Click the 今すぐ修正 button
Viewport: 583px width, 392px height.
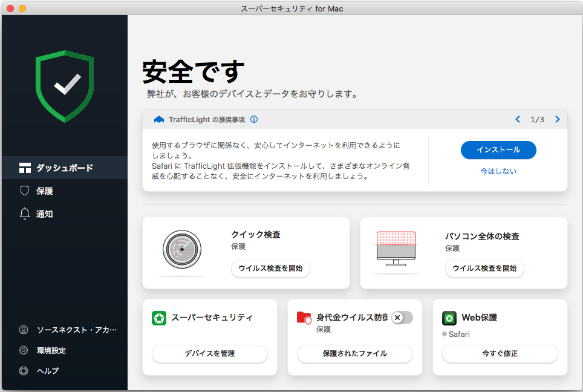500,354
